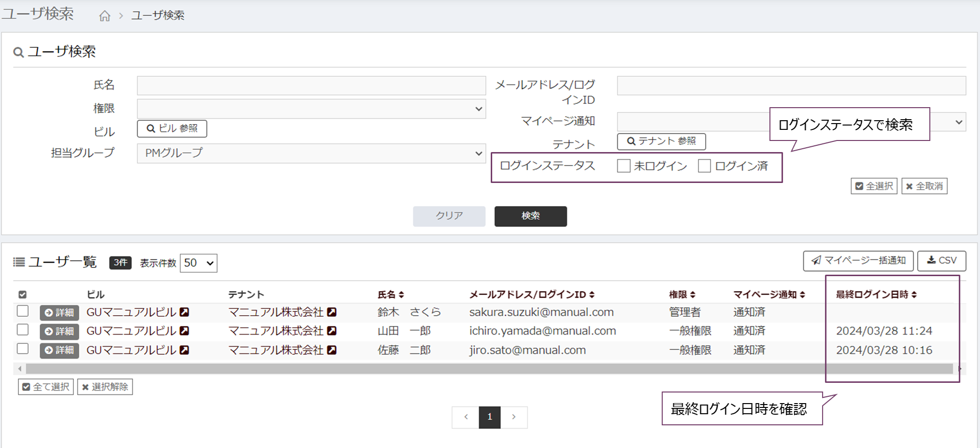Change 表示件数 dropdown from 50
Screen dimensions: 980x448
pyautogui.click(x=199, y=263)
